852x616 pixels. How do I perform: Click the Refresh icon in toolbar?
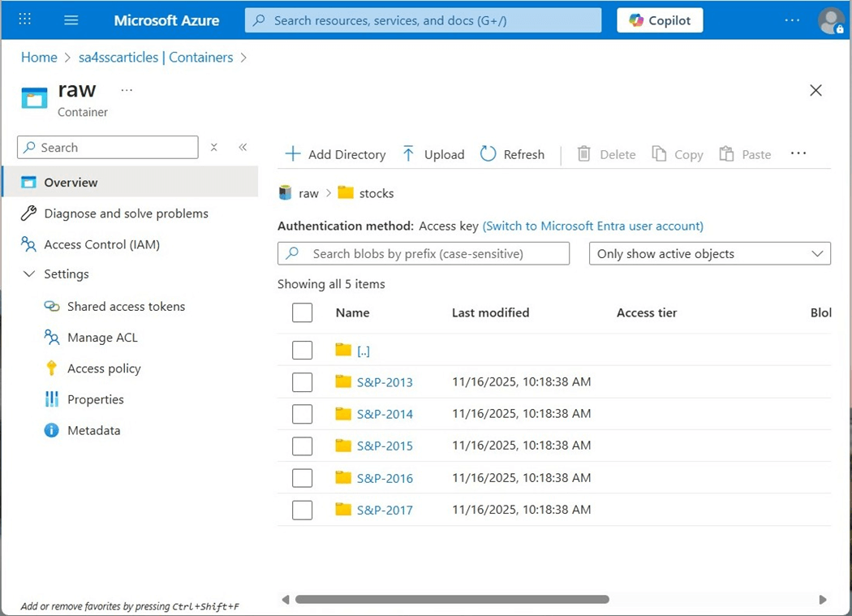tap(488, 154)
